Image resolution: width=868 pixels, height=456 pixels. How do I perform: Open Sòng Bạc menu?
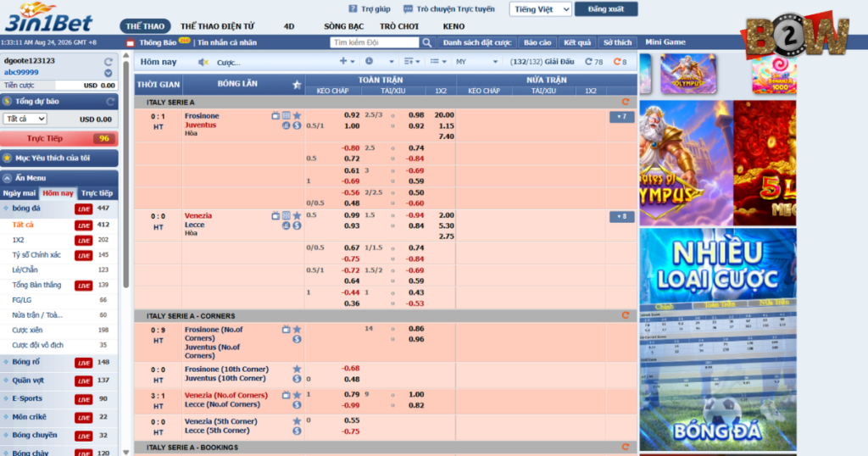click(344, 26)
